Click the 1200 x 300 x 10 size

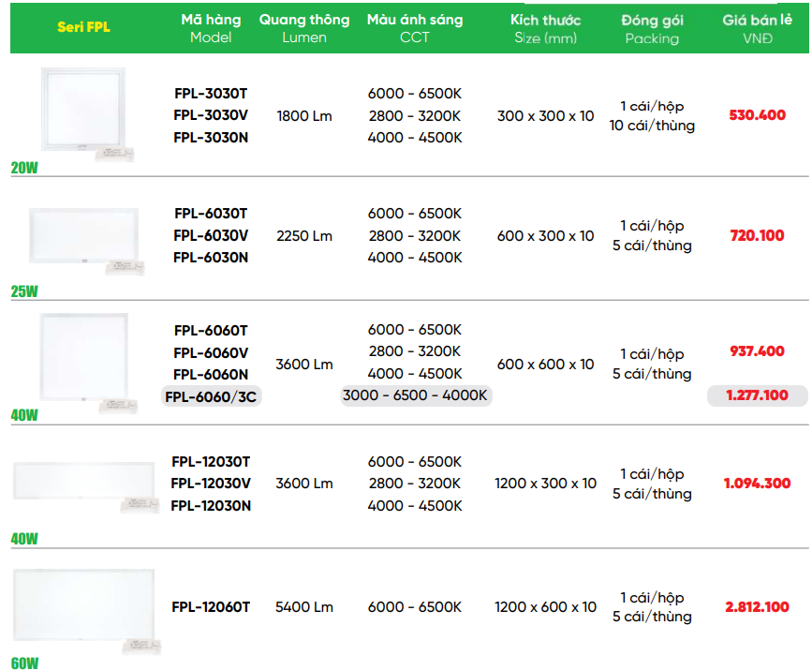545,484
